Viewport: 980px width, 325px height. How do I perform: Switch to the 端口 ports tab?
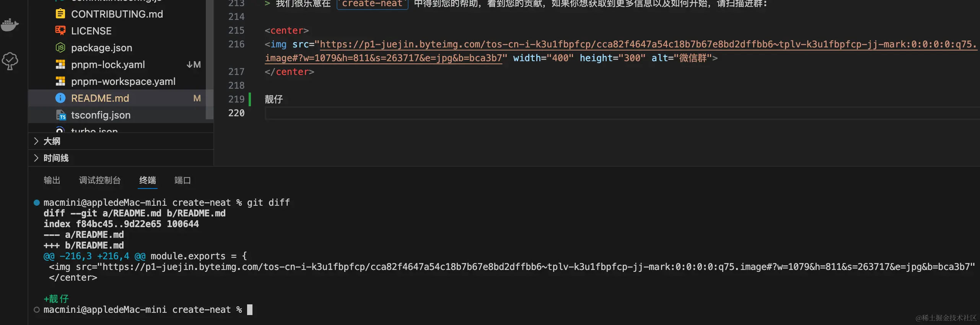click(x=182, y=180)
